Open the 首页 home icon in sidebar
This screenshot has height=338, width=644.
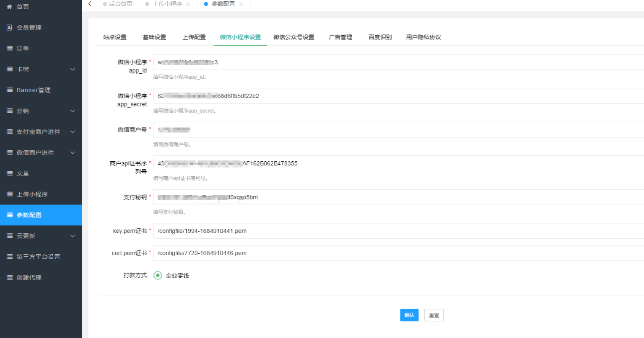(x=9, y=7)
